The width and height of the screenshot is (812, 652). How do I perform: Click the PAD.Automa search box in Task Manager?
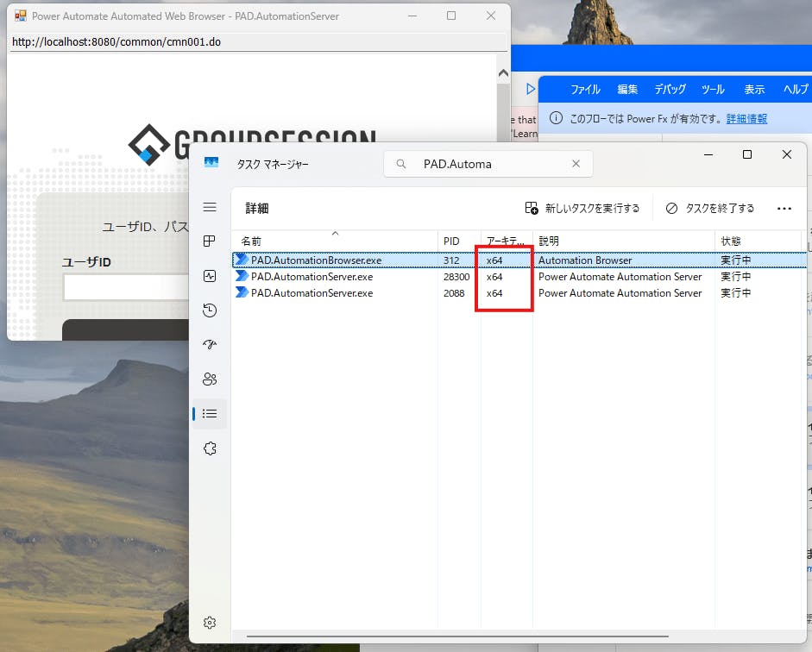[x=488, y=164]
